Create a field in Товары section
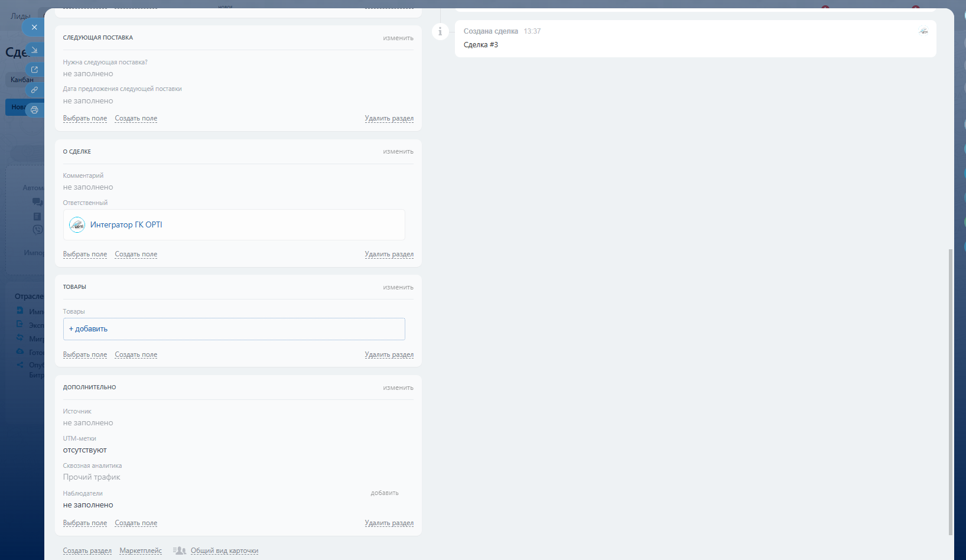 point(136,355)
